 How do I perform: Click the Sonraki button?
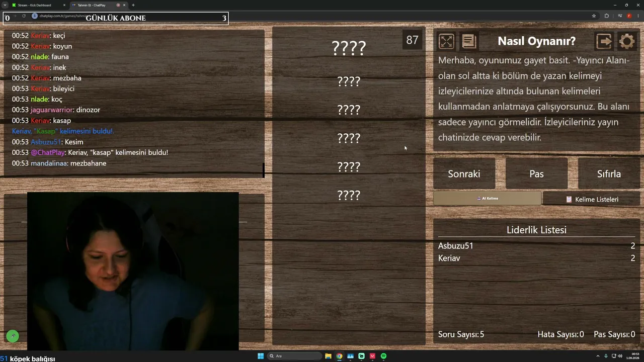coord(464,174)
